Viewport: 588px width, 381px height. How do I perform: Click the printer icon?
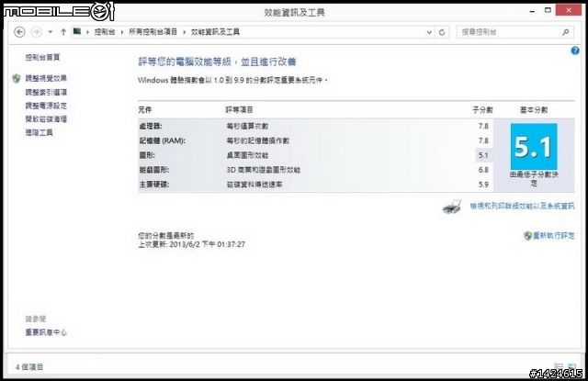452,207
